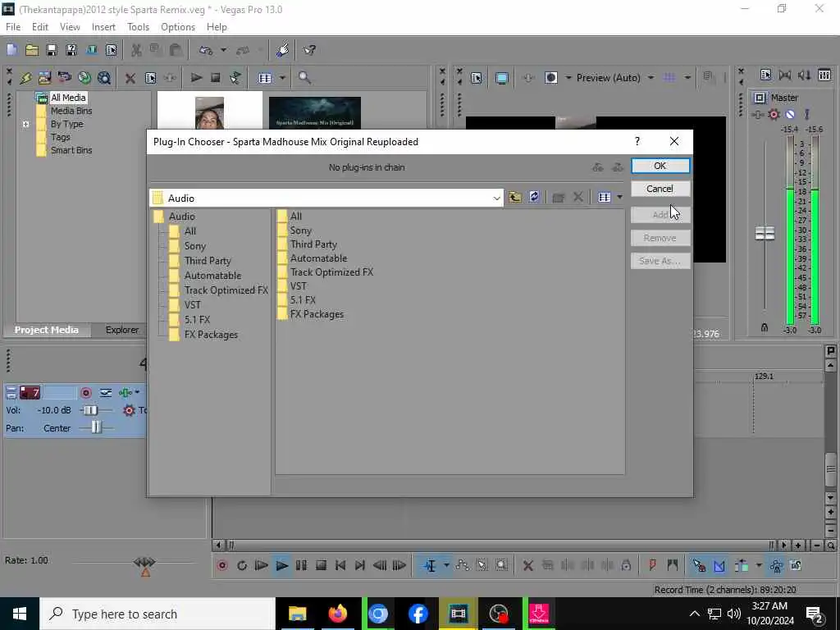
Task: Toggle the fader lock below Master fader
Action: click(x=765, y=327)
